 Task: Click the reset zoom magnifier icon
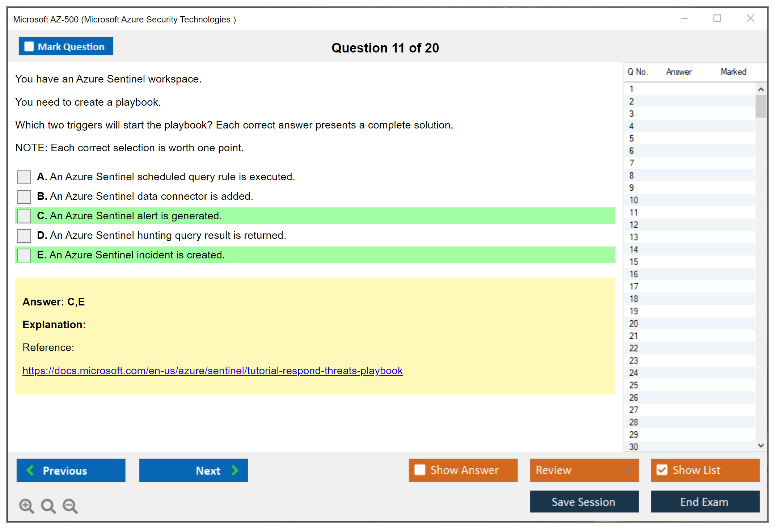(x=48, y=506)
